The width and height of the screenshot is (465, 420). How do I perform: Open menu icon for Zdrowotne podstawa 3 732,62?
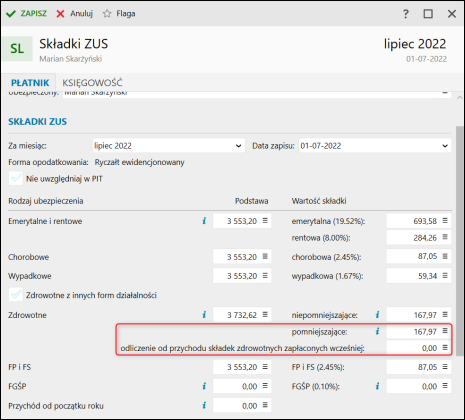coord(265,314)
